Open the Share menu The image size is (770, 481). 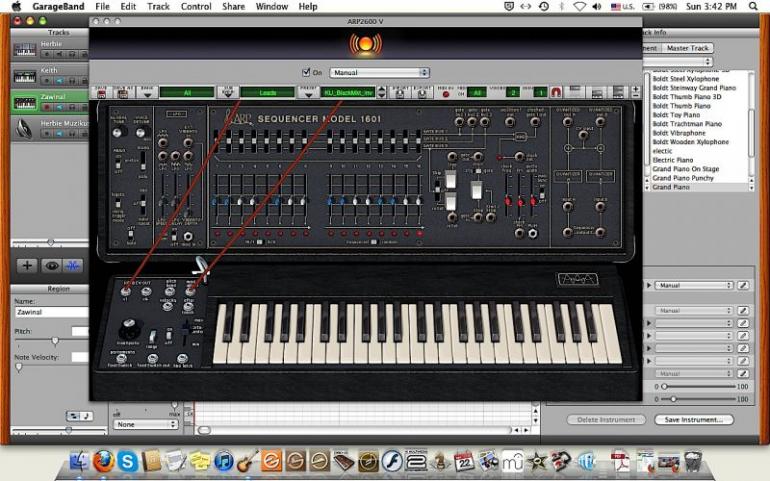pos(233,6)
